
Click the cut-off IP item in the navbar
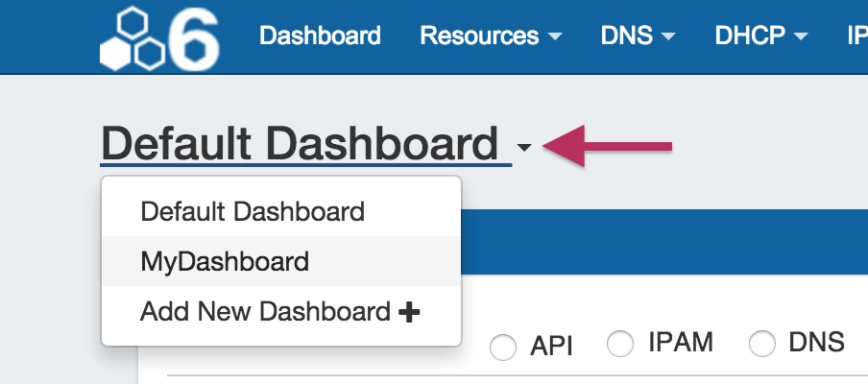click(x=856, y=36)
